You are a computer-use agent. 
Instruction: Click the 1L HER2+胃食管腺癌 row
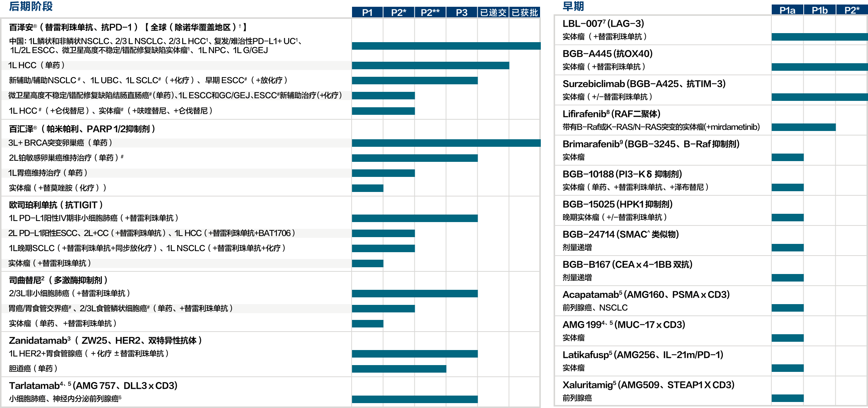click(x=89, y=353)
